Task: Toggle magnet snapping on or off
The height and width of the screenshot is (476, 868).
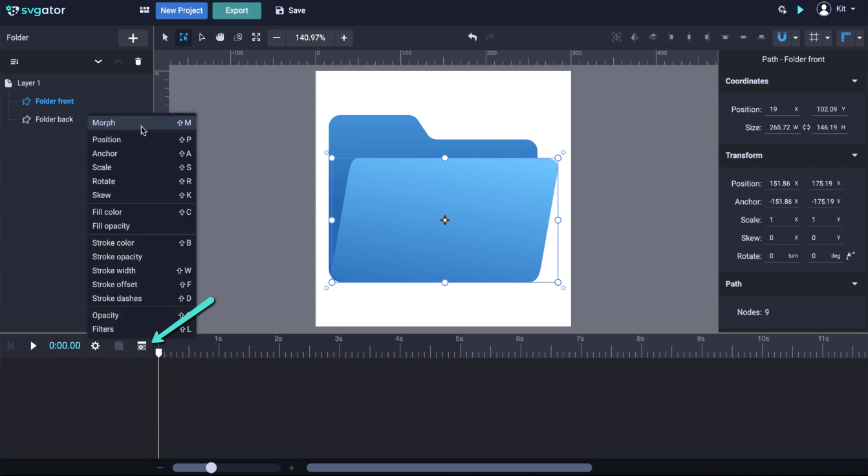Action: coord(782,38)
